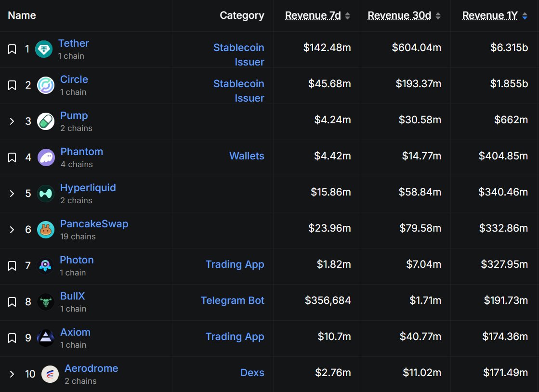Bookmark the Circle row
The height and width of the screenshot is (392, 539).
point(12,85)
